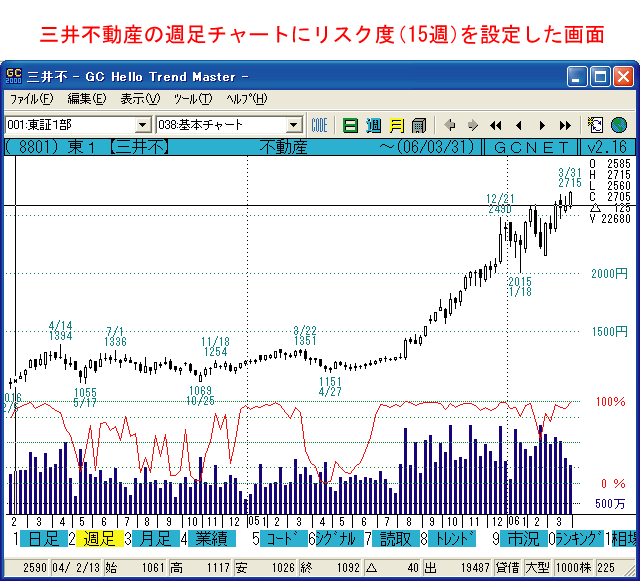The height and width of the screenshot is (581, 640).
Task: Step forward with single right arrow
Action: click(542, 125)
